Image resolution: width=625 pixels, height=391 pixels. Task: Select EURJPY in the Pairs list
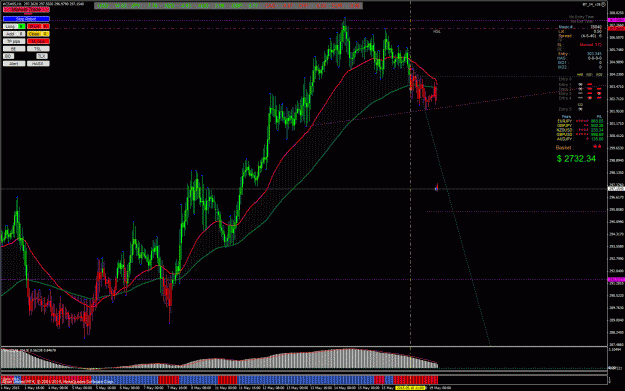(x=564, y=121)
